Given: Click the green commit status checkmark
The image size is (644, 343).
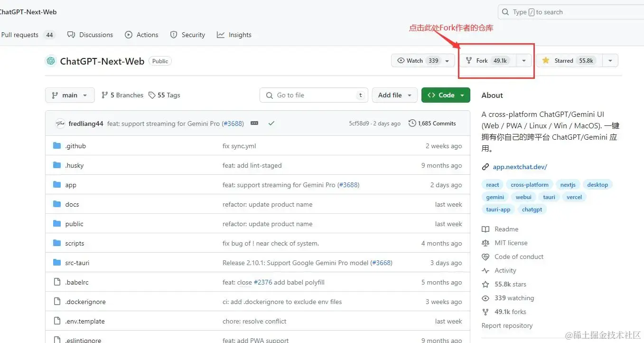Looking at the screenshot, I should pos(271,124).
